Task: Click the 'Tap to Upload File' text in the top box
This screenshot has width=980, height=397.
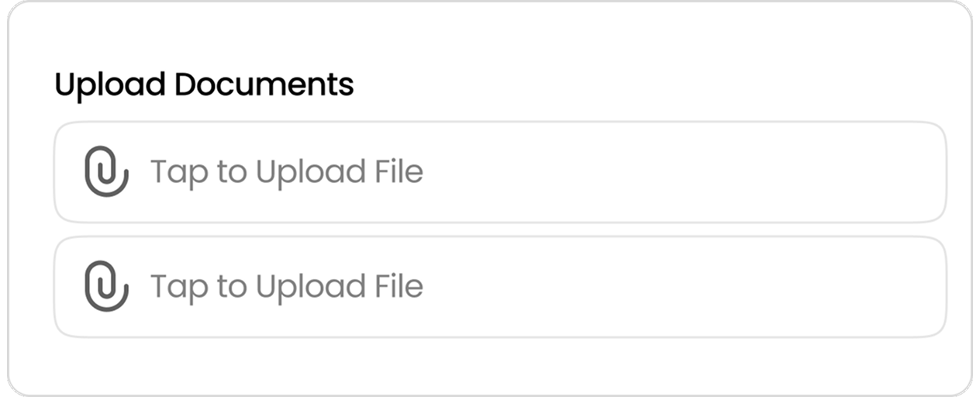Action: 287,172
